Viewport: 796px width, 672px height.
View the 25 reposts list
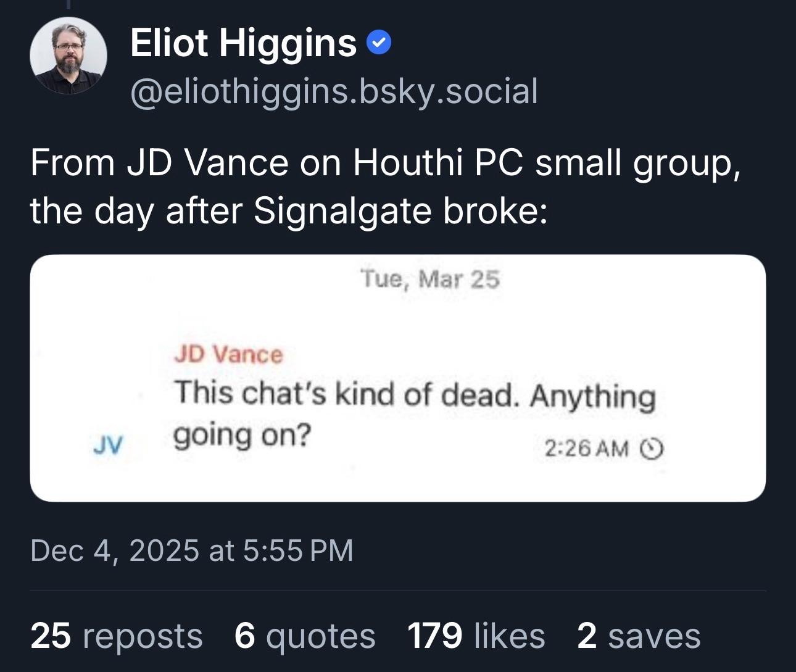(116, 636)
